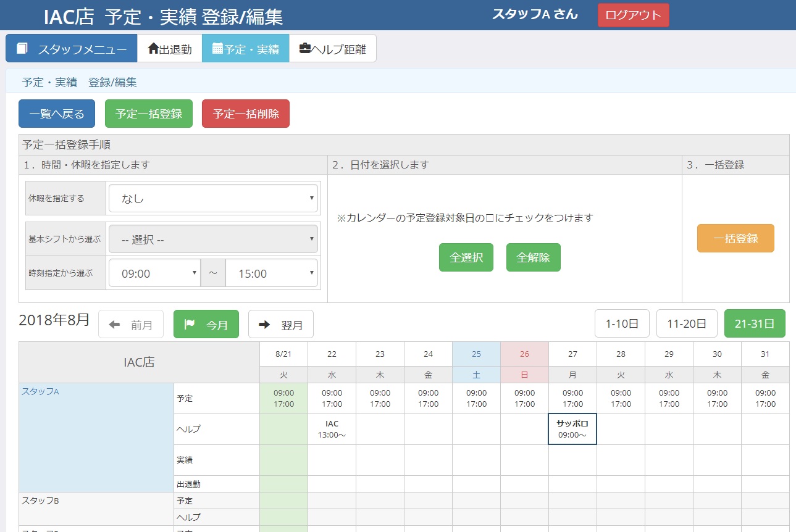Switch to the 11-20日 date range
Image resolution: width=796 pixels, height=532 pixels.
687,323
